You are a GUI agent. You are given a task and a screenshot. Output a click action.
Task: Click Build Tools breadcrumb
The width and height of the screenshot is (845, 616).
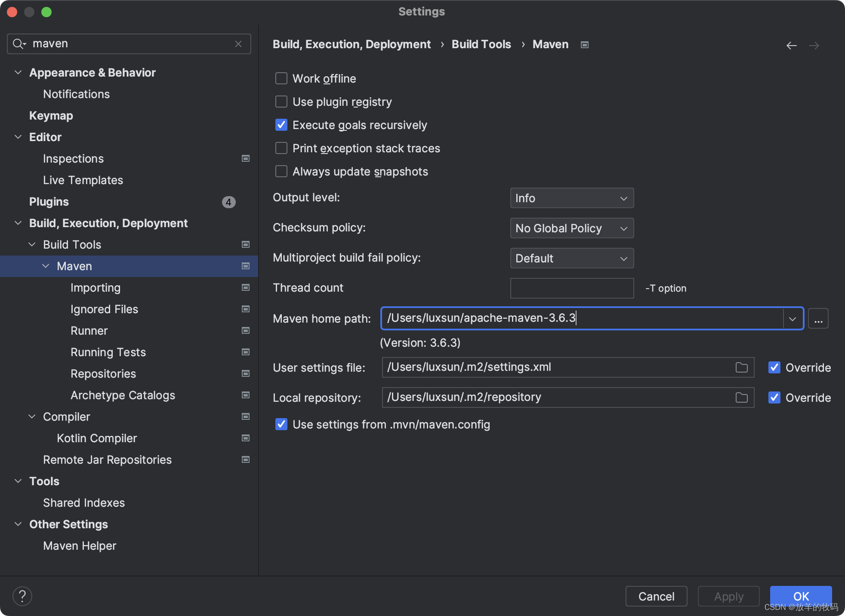click(481, 44)
